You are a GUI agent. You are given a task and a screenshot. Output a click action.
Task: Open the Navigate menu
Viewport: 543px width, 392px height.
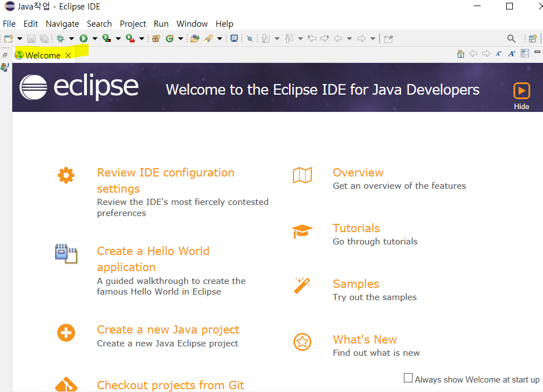click(x=62, y=23)
